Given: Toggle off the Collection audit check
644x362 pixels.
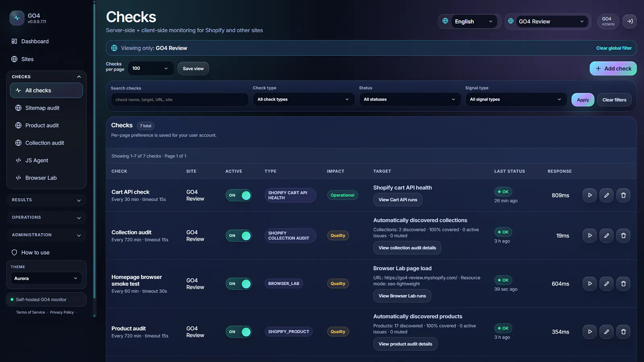Looking at the screenshot, I should pos(239,236).
